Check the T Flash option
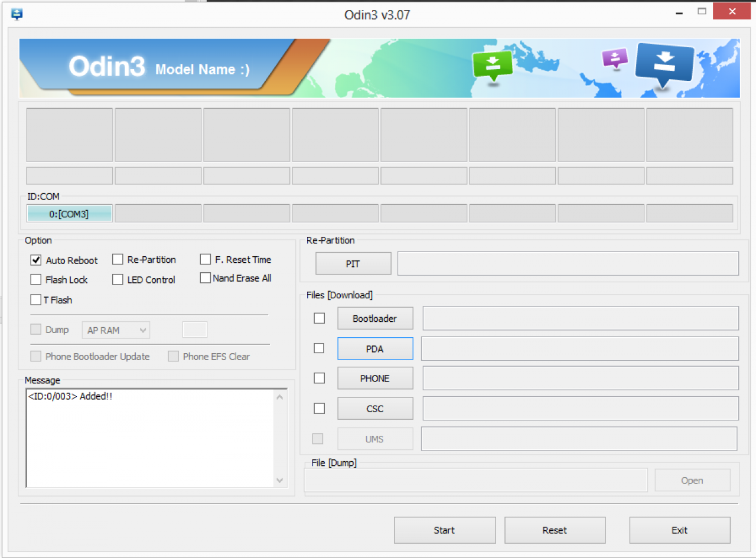Screen dimensions: 756x558 pyautogui.click(x=36, y=299)
